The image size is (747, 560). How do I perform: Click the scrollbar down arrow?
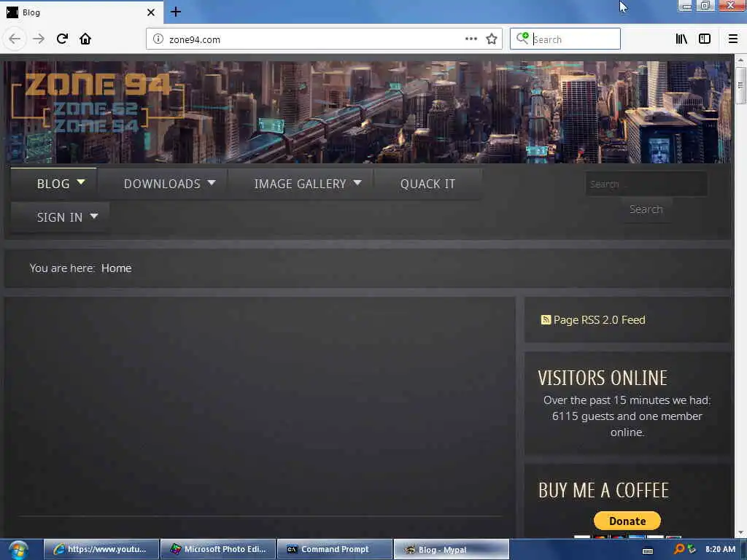(x=740, y=532)
